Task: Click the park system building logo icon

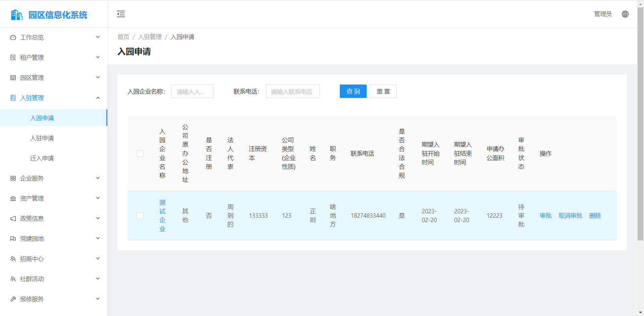Action: [x=16, y=15]
